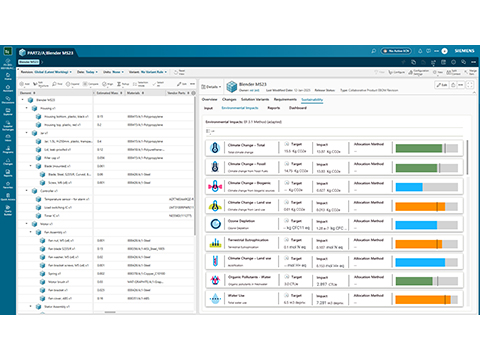This screenshot has width=480, height=360.
Task: Click the fullscreen icon in details panel
Action: [x=469, y=85]
